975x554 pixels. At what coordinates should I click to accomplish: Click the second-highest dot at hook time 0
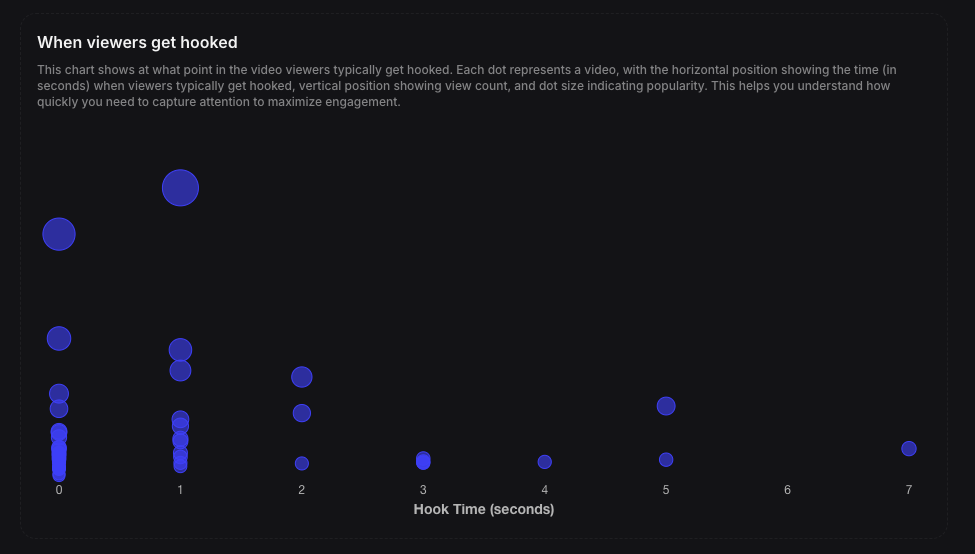59,338
